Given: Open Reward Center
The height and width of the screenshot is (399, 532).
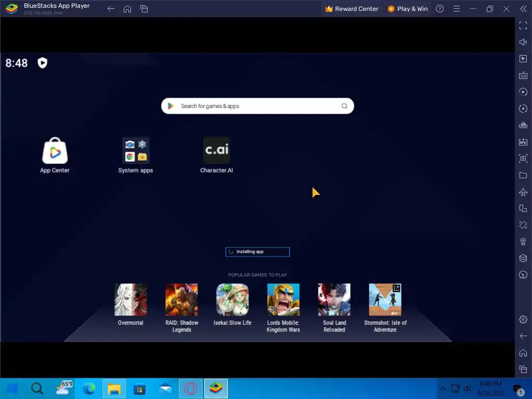Looking at the screenshot, I should tap(352, 9).
